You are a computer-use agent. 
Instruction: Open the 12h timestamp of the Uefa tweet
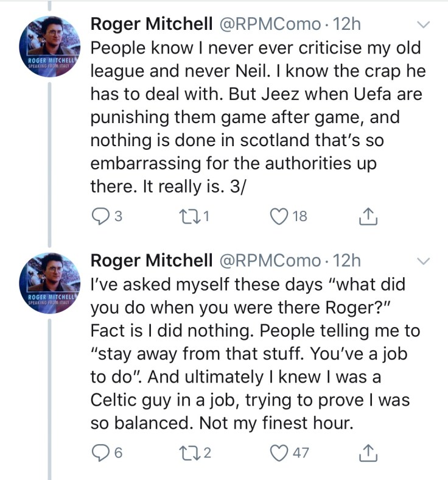pos(348,24)
